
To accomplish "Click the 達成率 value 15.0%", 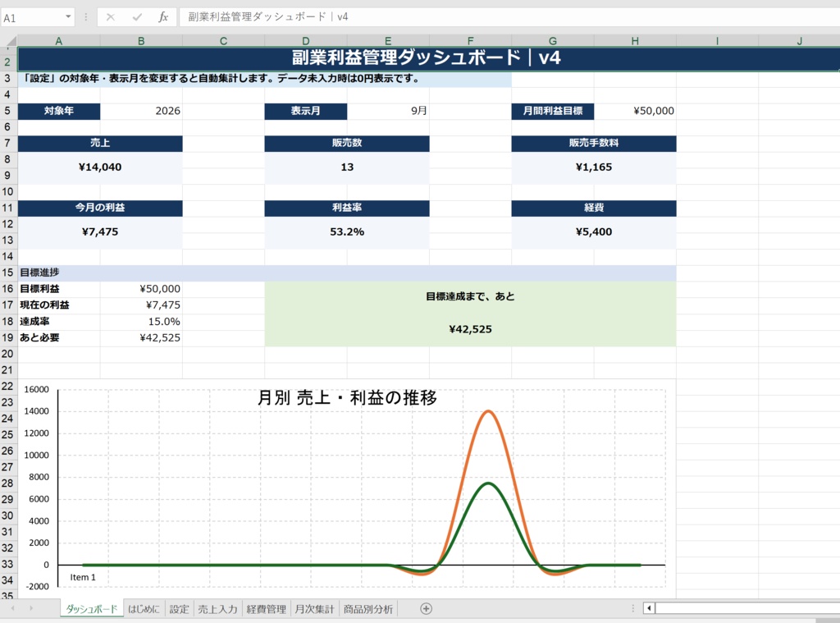I will click(141, 321).
